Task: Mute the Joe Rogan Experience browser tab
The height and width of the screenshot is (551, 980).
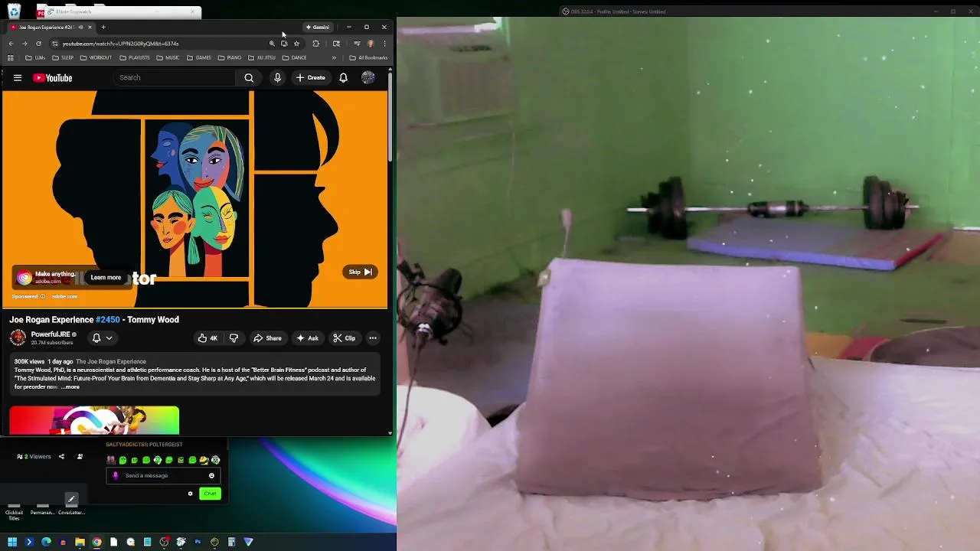Action: tap(80, 27)
